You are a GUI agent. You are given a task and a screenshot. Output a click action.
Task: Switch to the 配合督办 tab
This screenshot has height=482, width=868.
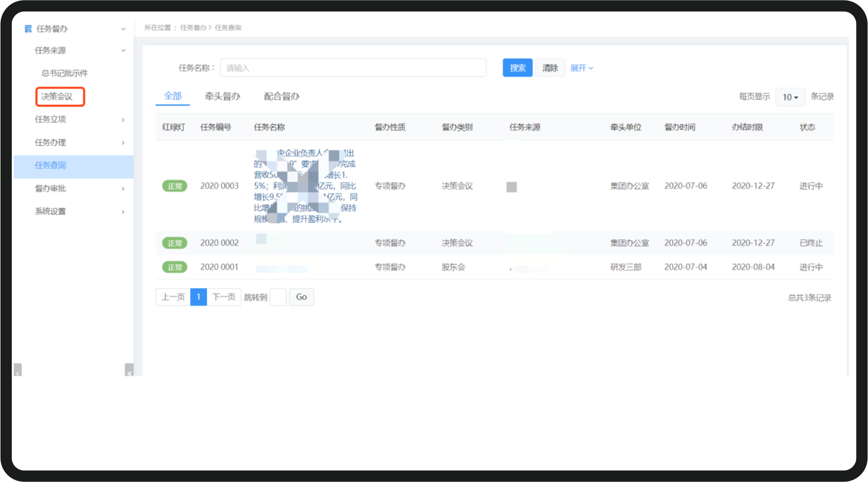coord(282,96)
